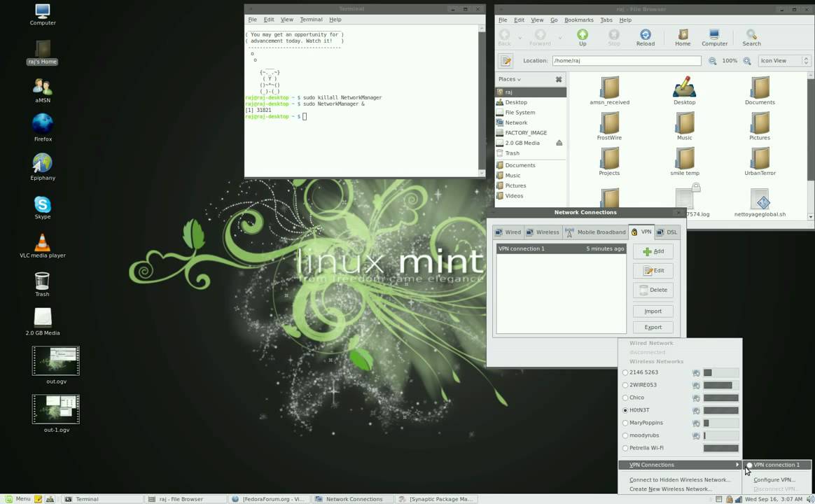The width and height of the screenshot is (815, 504).
Task: Select the out-1.ogv video thumbnail
Action: click(55, 409)
